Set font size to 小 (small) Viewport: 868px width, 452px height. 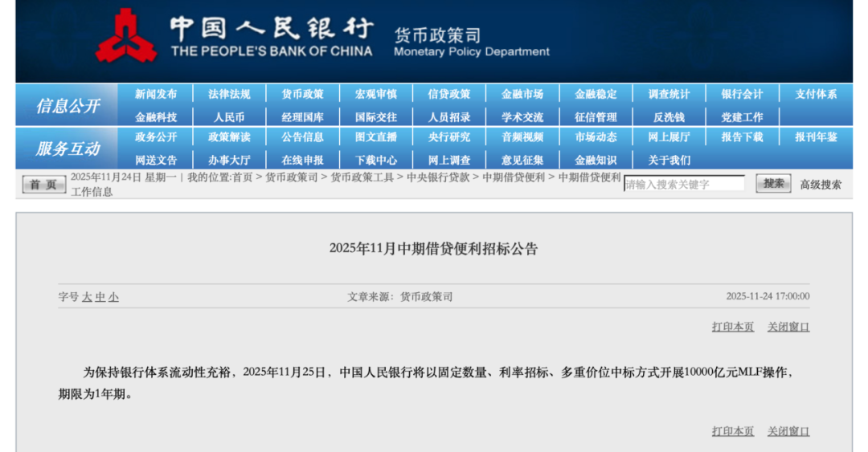[x=113, y=297]
